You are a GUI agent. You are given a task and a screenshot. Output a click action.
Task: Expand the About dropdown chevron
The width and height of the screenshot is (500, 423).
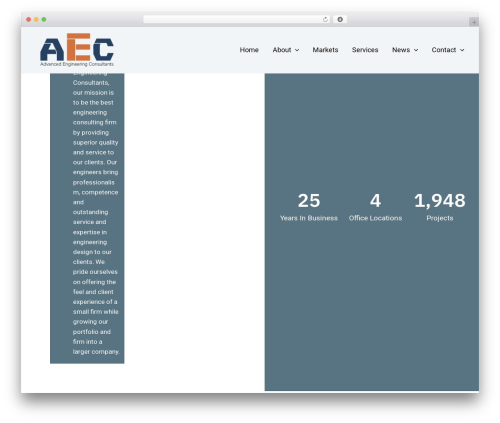(x=297, y=50)
